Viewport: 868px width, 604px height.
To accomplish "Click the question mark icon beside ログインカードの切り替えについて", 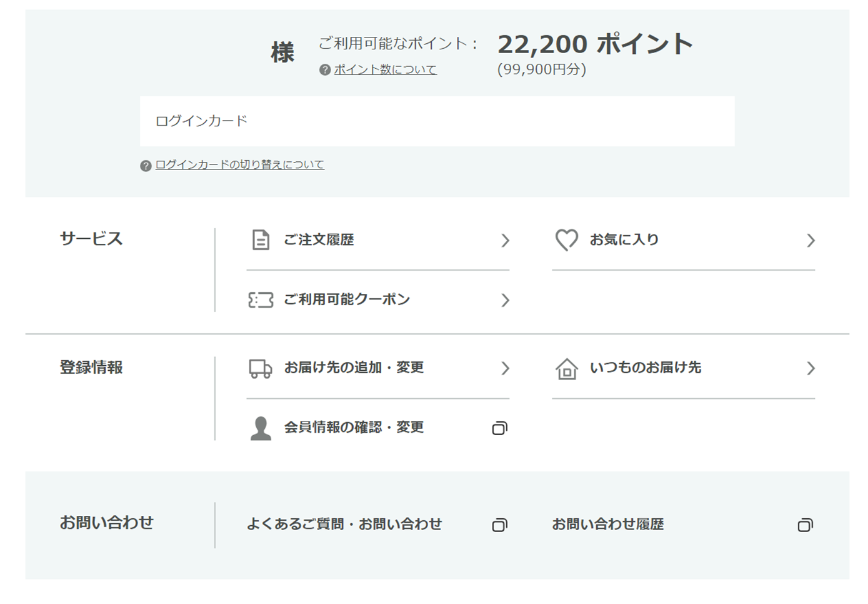I will (146, 166).
